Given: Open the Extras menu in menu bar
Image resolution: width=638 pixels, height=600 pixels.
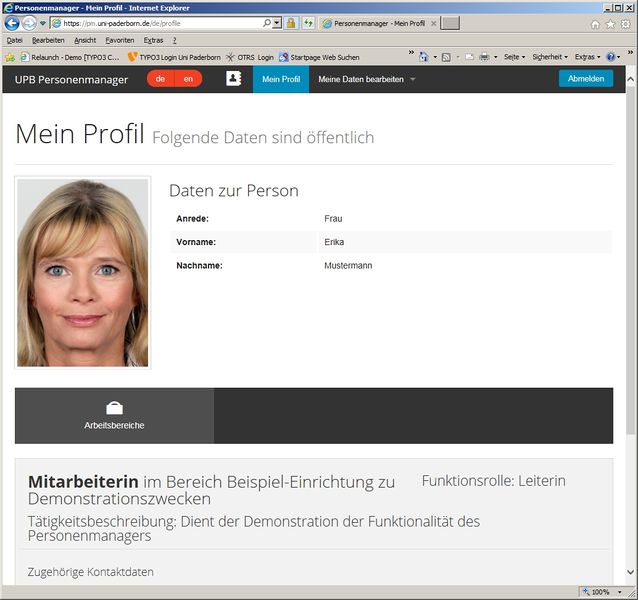Looking at the screenshot, I should tap(153, 40).
